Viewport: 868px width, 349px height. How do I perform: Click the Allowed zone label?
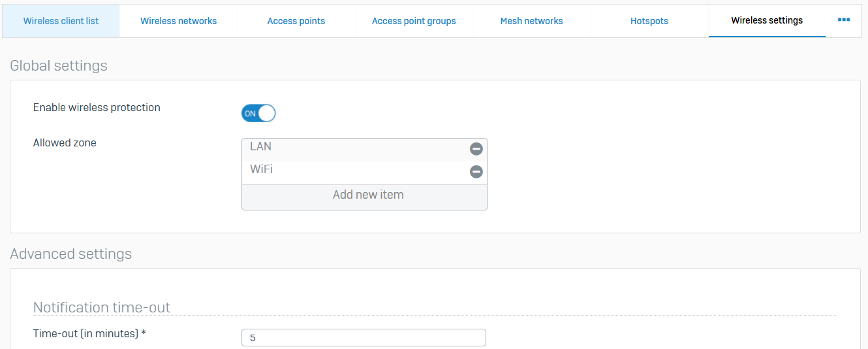click(x=65, y=143)
